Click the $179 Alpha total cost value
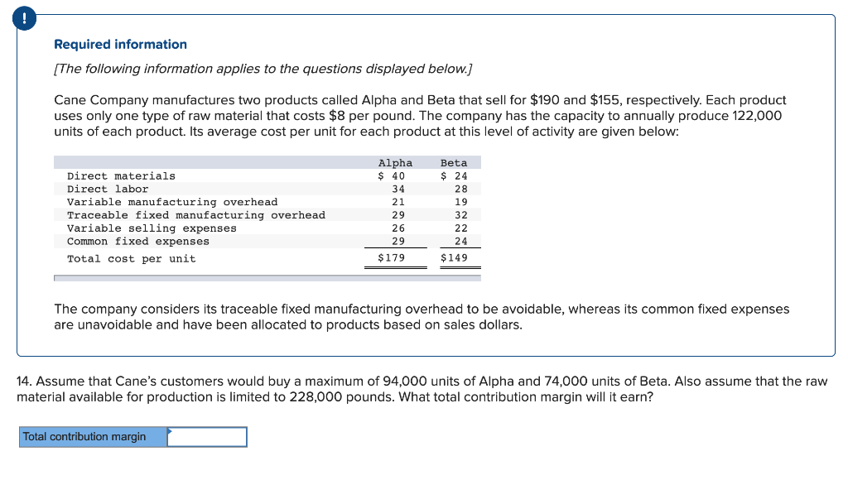Image resolution: width=848 pixels, height=504 pixels. click(x=391, y=258)
